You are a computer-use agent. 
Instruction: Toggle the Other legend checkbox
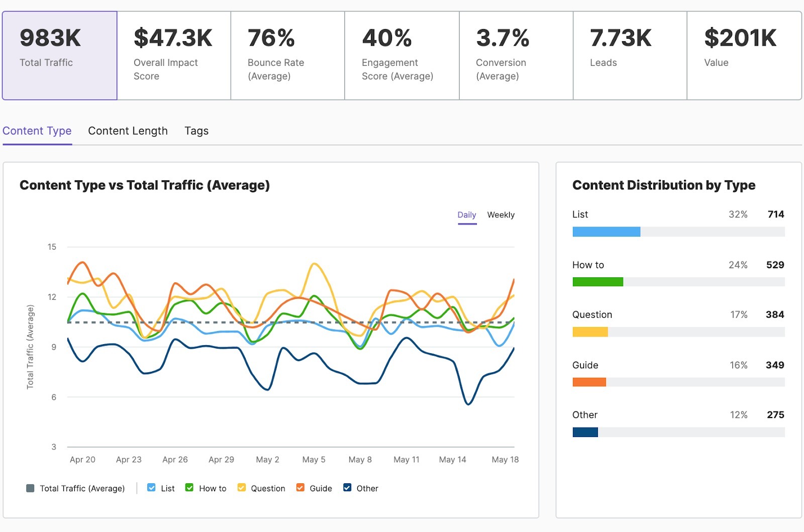click(347, 488)
